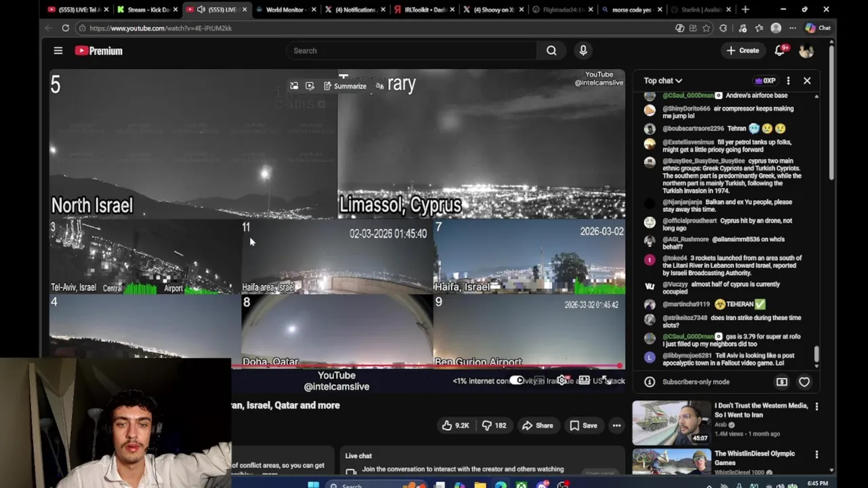The width and height of the screenshot is (868, 488).
Task: Show subscribers-only mode info icon
Action: click(x=650, y=382)
